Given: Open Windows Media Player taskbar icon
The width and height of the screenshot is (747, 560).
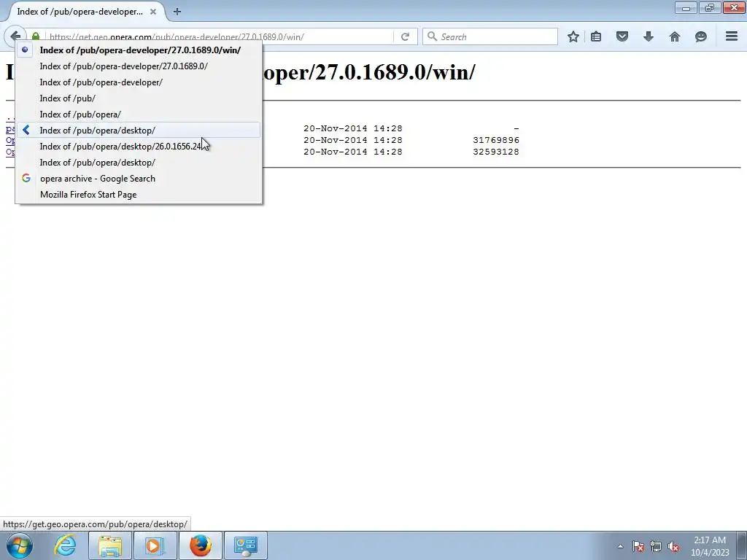Looking at the screenshot, I should tap(155, 545).
